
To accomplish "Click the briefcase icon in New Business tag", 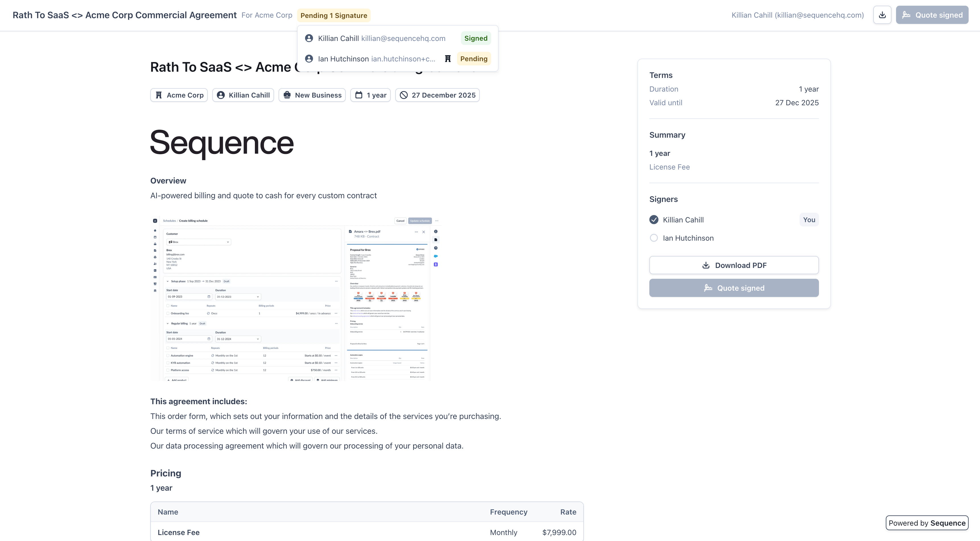I will (x=287, y=95).
